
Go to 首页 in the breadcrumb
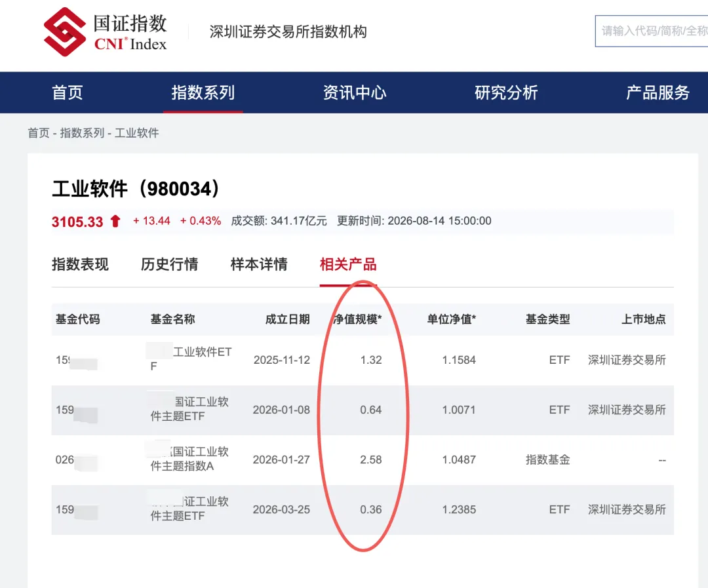(39, 133)
